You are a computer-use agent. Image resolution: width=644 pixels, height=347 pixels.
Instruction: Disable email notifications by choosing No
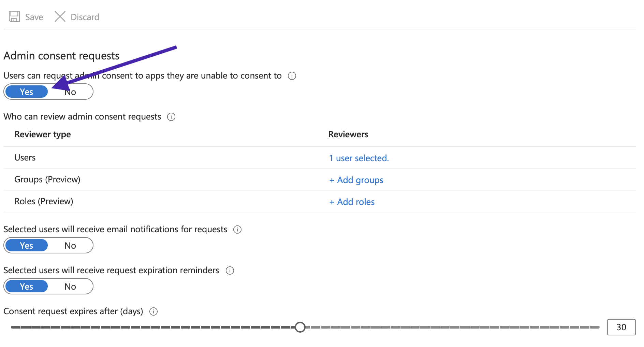(x=70, y=246)
